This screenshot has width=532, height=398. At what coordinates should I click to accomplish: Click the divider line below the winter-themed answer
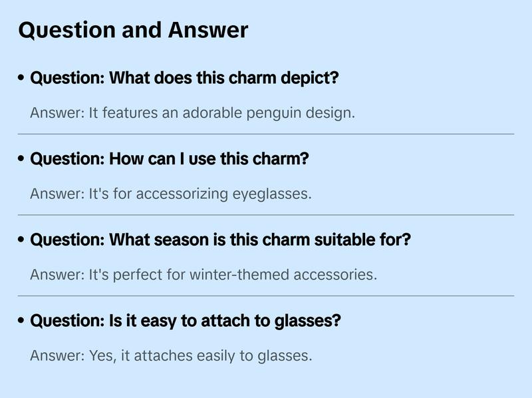click(266, 296)
